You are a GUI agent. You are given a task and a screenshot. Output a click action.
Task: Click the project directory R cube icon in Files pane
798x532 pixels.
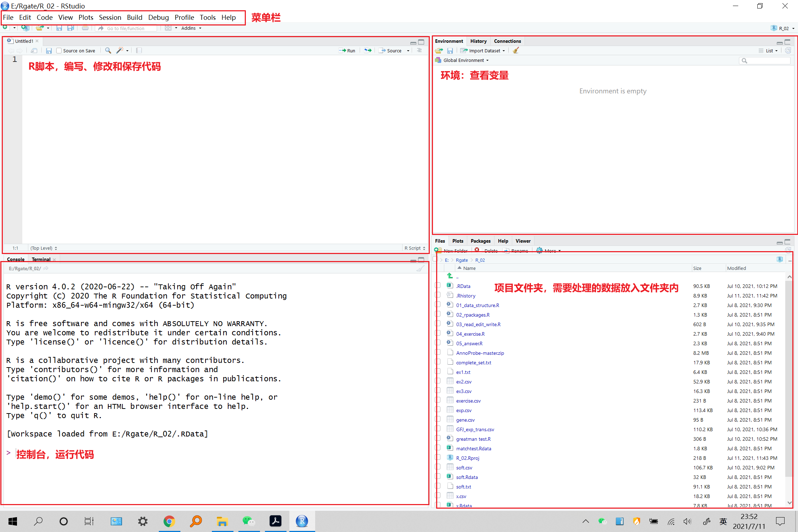[x=780, y=259]
